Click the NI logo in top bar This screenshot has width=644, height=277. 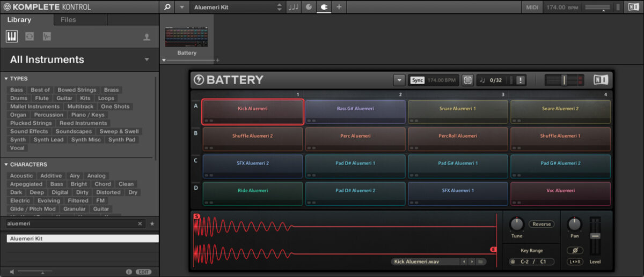pos(633,7)
